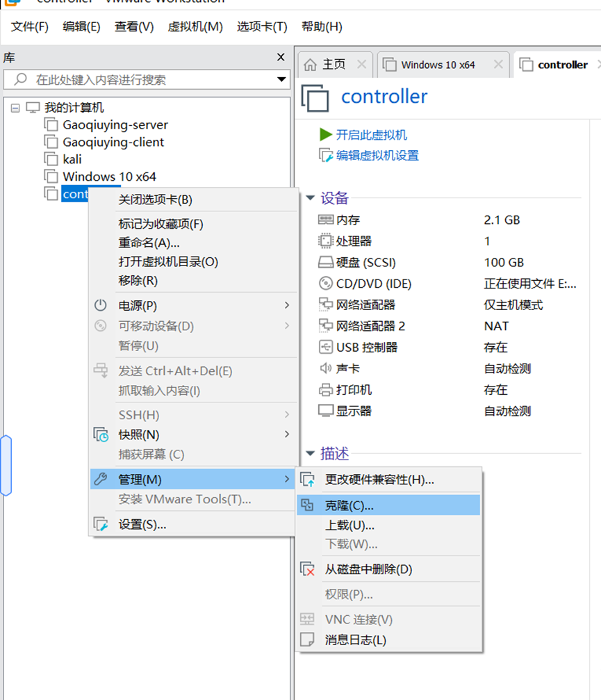Collapse the 我的计算机 tree node
This screenshot has width=601, height=700.
tap(15, 108)
